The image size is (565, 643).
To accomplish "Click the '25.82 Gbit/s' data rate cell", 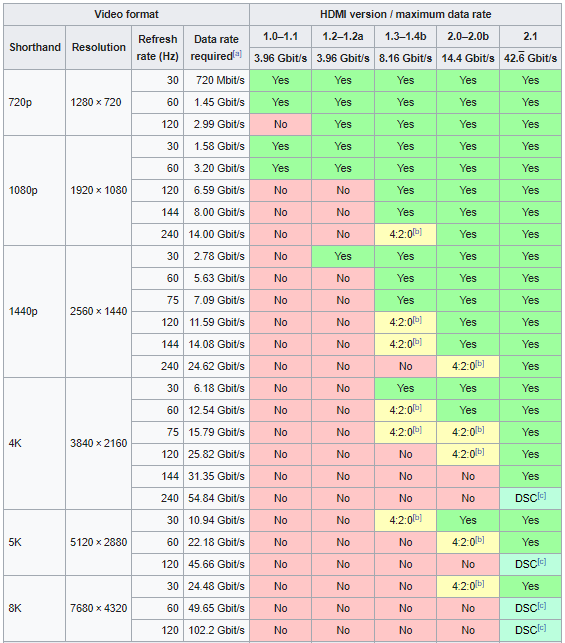I will (x=216, y=454).
